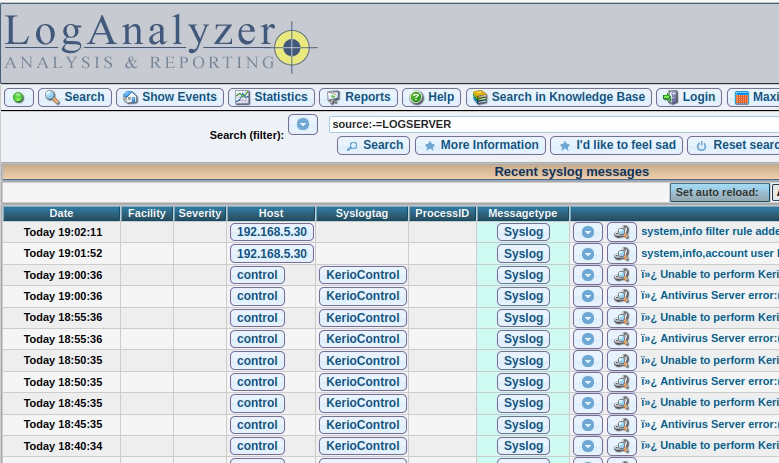
Task: Click the Severity column header
Action: pos(200,214)
